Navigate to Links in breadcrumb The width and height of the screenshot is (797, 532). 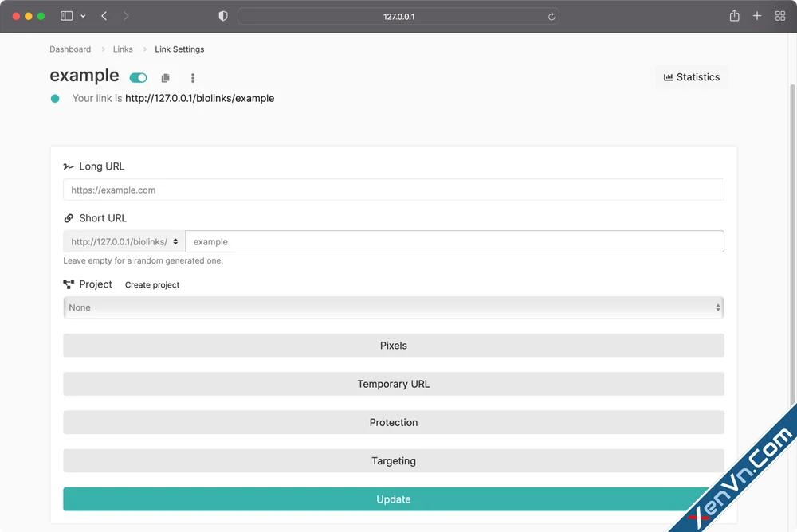tap(123, 49)
